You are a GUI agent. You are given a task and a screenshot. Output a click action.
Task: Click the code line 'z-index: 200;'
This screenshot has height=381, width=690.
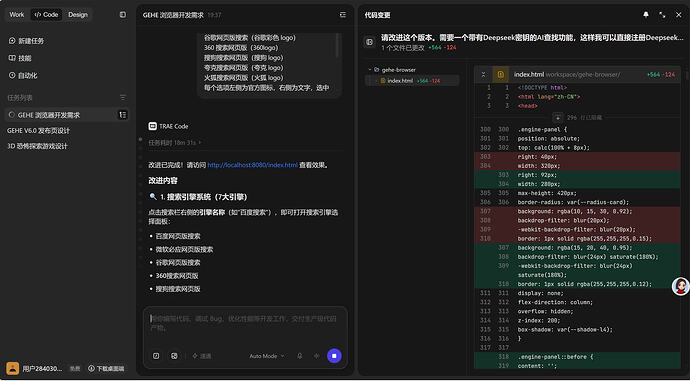click(x=540, y=320)
